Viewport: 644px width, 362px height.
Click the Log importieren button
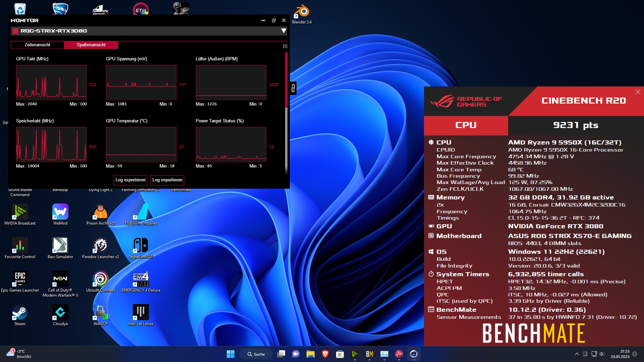point(167,180)
